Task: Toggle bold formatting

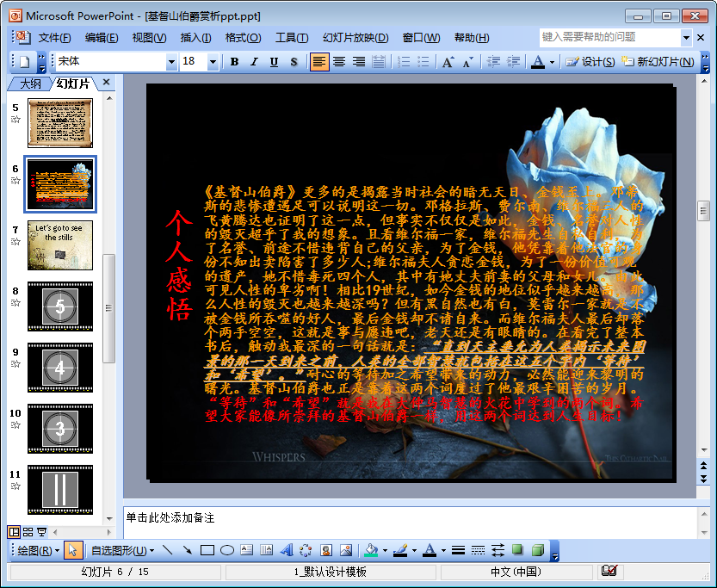Action: click(235, 62)
